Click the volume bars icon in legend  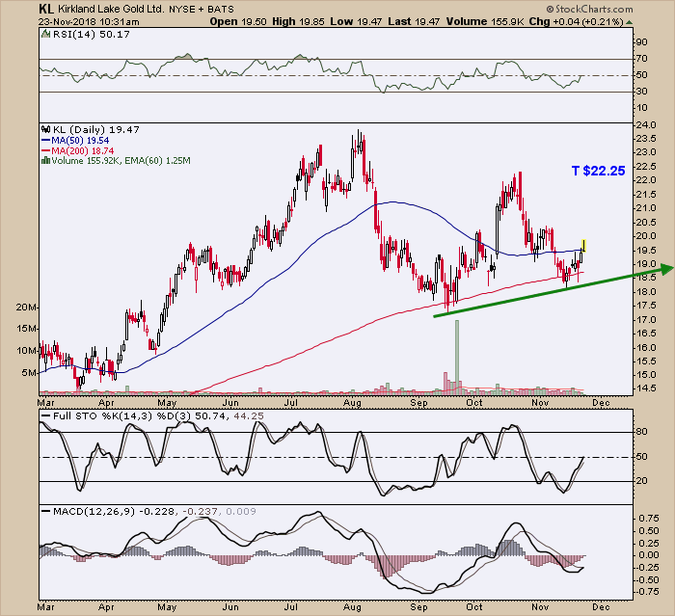pyautogui.click(x=45, y=161)
